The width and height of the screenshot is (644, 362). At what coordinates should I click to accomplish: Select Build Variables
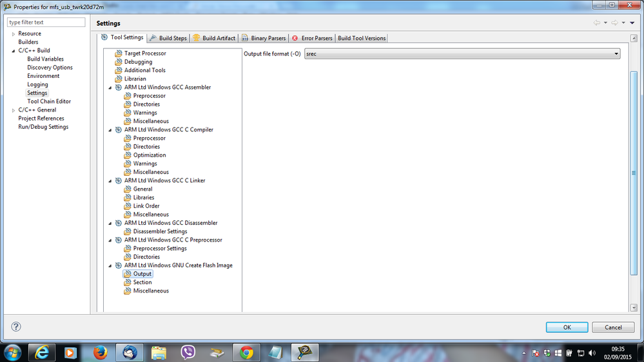[46, 59]
